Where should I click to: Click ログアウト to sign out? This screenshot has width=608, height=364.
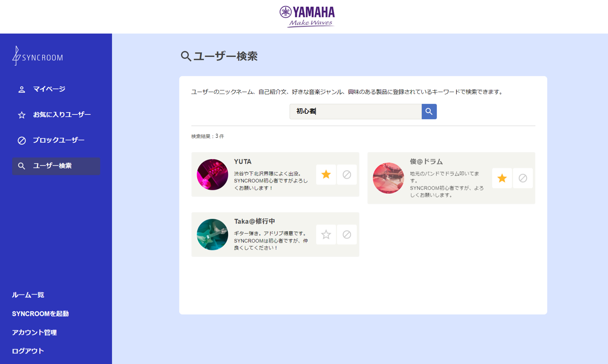point(28,351)
